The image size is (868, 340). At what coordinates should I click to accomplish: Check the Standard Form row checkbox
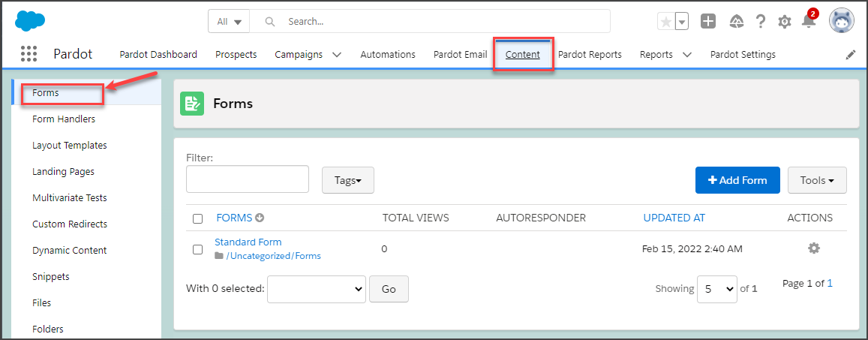(x=197, y=249)
